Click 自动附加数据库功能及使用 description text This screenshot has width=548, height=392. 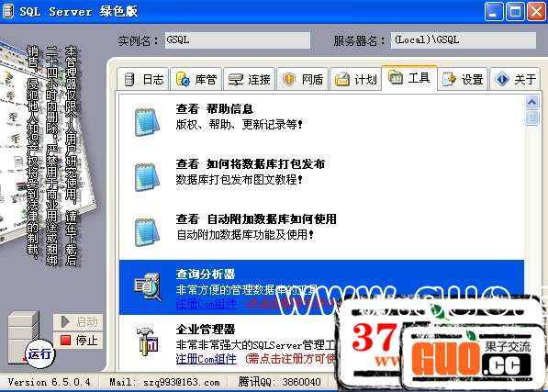245,234
